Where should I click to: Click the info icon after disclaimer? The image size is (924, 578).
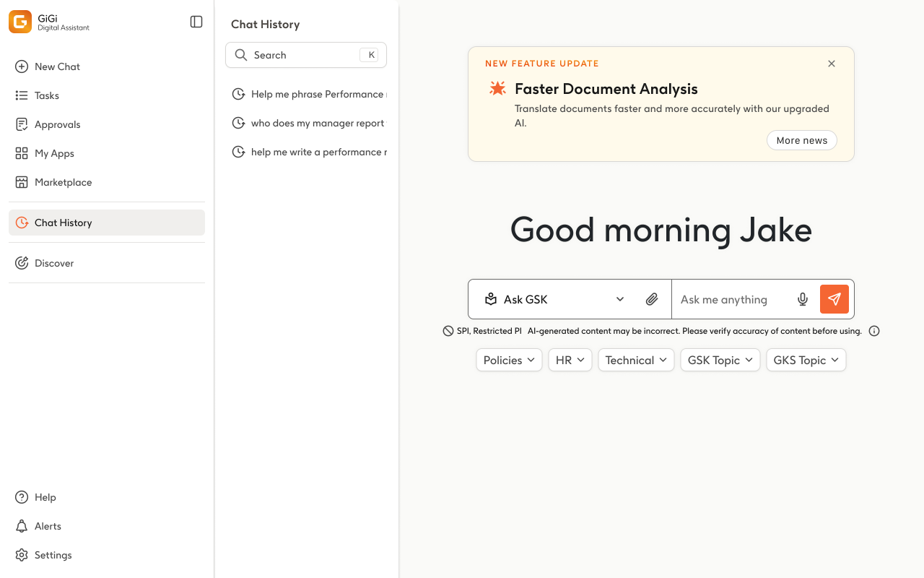coord(874,331)
